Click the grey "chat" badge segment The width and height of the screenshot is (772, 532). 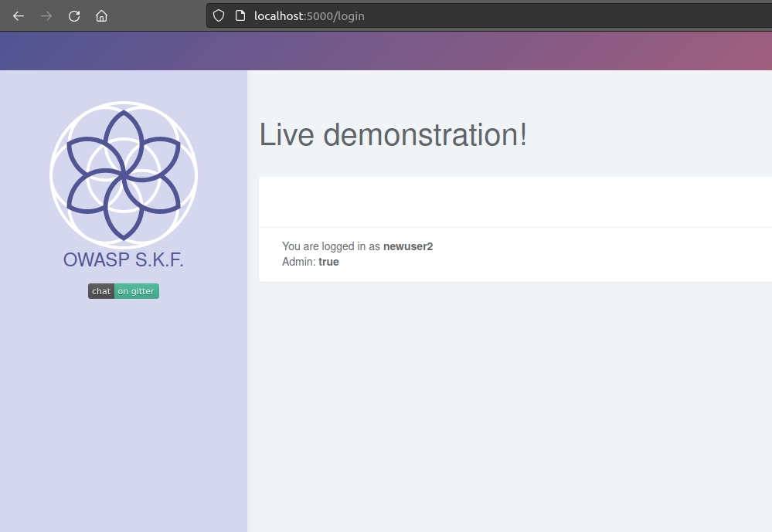pos(101,291)
